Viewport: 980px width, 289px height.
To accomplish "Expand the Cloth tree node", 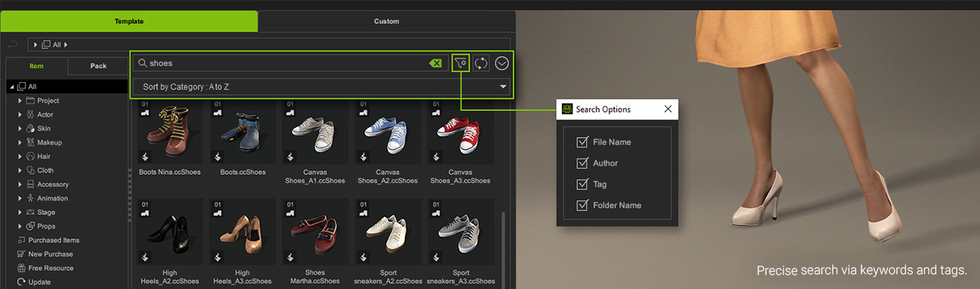I will coord(20,170).
